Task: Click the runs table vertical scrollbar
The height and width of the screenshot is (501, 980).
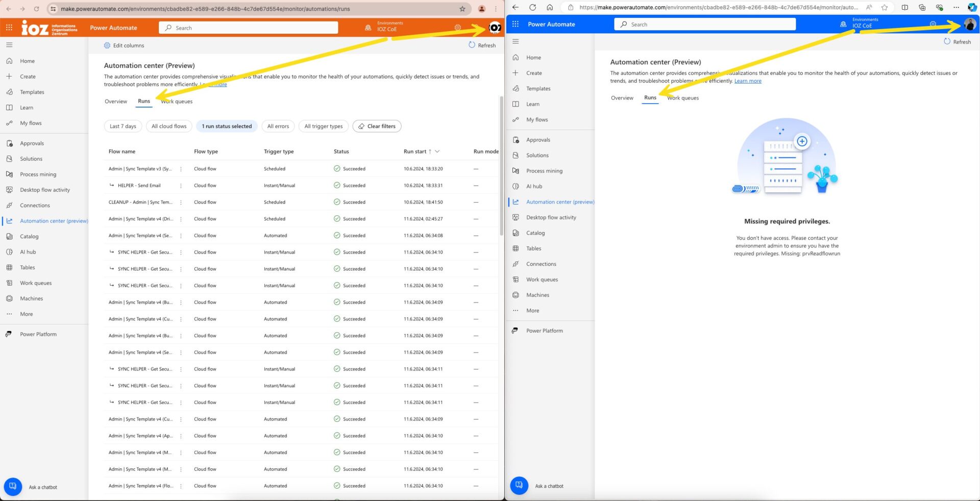Action: tap(501, 166)
